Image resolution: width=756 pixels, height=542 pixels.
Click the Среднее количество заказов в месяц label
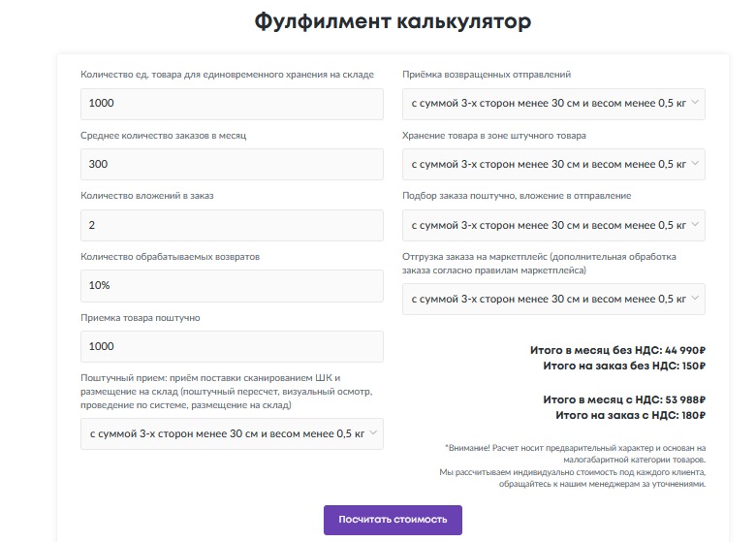[163, 135]
